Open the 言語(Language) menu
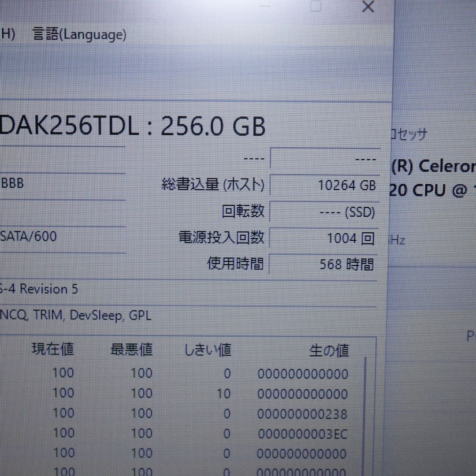Viewport: 476px width, 476px height. click(x=79, y=35)
